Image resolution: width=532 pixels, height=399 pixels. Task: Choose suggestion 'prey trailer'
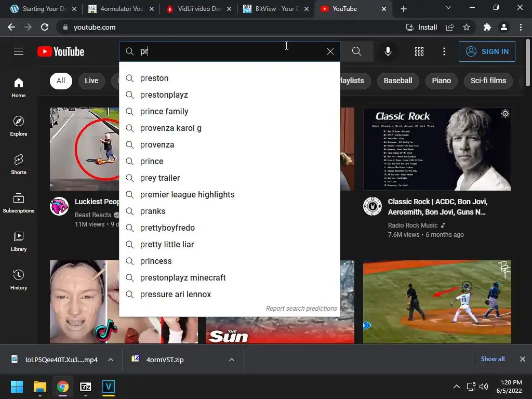(230, 178)
